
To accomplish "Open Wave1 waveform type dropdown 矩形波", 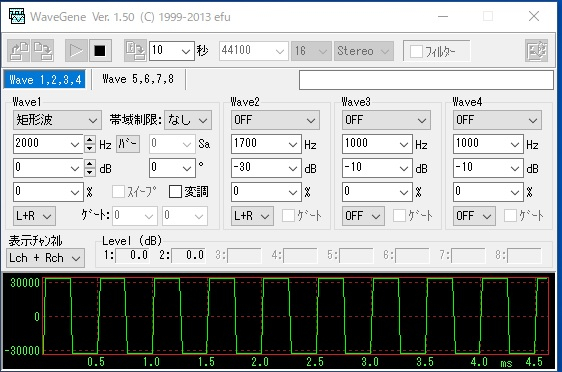I will point(92,120).
